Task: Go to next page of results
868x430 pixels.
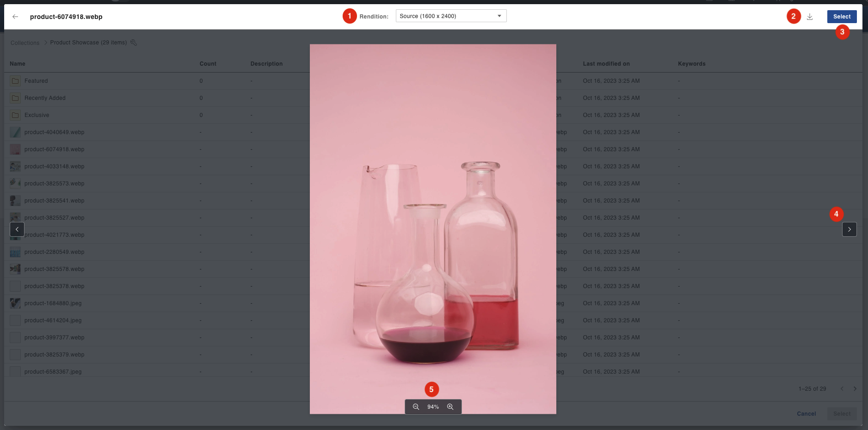Action: tap(855, 389)
